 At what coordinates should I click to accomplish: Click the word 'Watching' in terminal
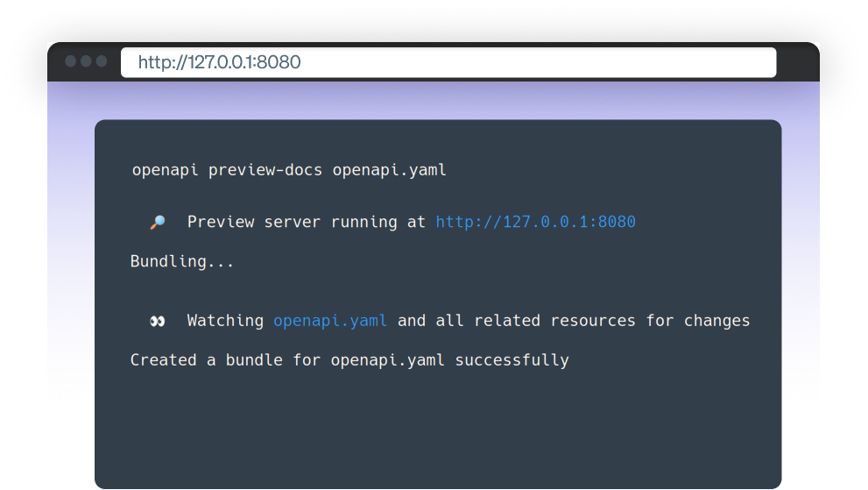[225, 321]
